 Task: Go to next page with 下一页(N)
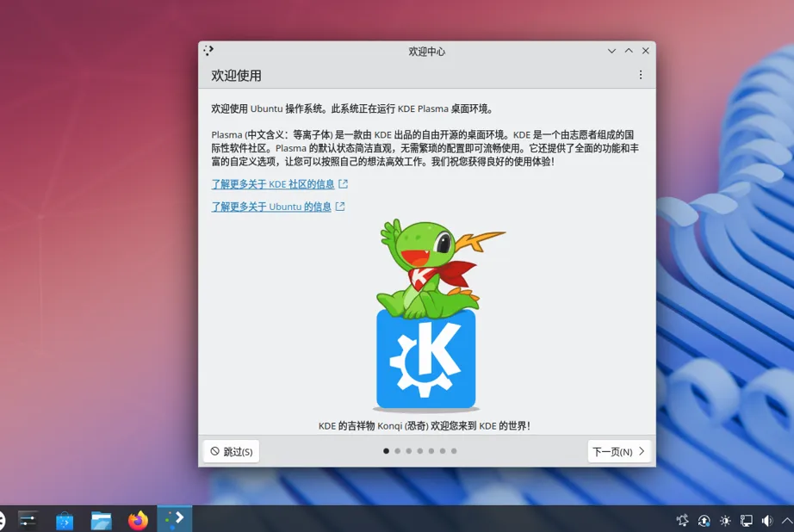[x=619, y=451]
